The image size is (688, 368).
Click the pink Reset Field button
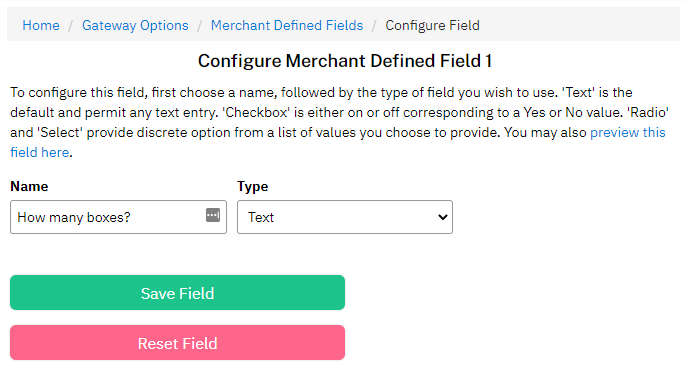(177, 343)
